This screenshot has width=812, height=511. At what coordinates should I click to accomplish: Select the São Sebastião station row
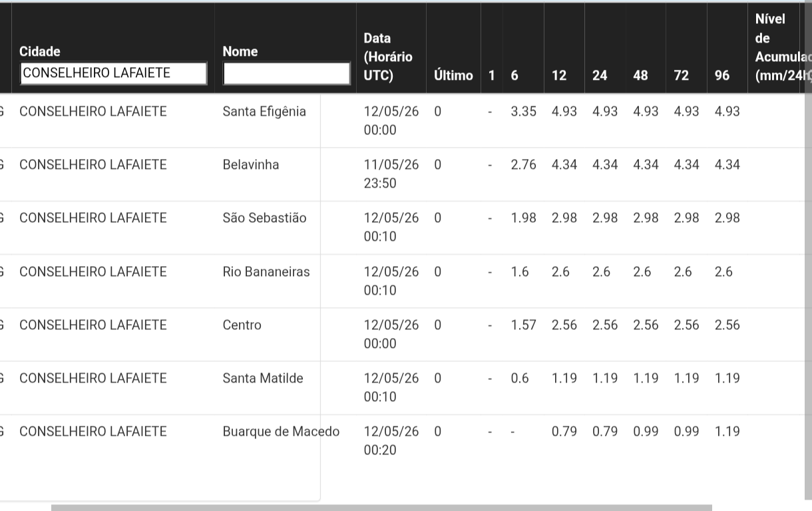[x=406, y=228]
